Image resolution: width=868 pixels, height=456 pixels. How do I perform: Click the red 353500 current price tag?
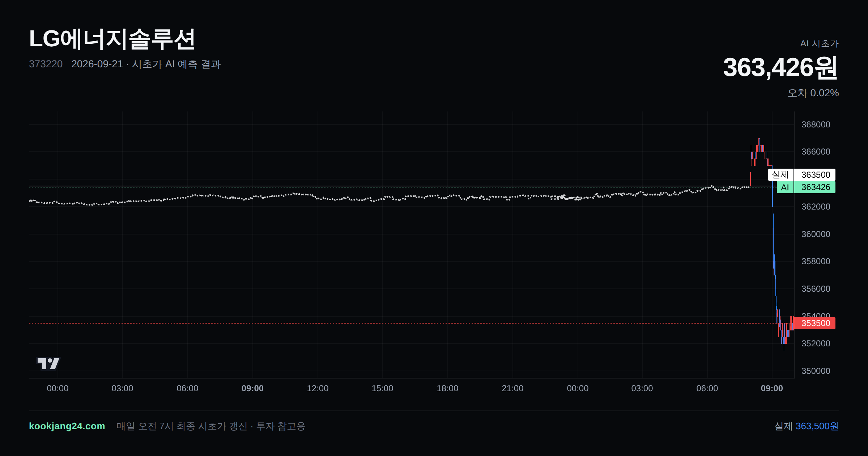816,323
